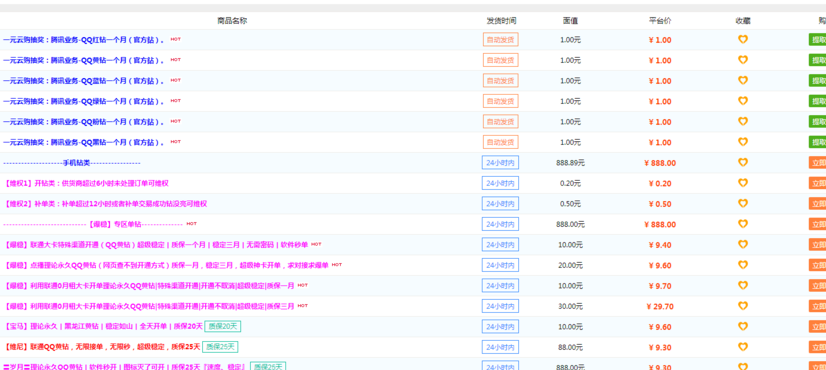This screenshot has width=826, height=370.
Task: Click the favorite heart for QQ粉钻一个月
Action: (743, 122)
